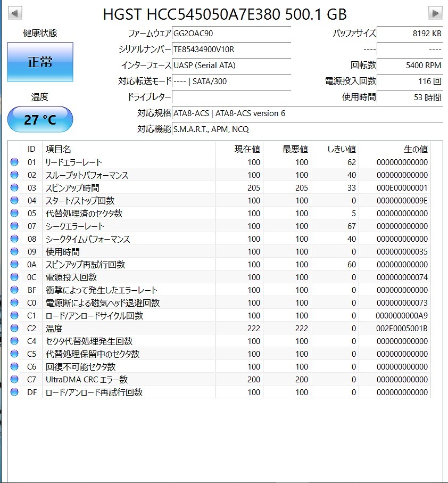Click status icon for C0 電源断 row

pos(14,303)
